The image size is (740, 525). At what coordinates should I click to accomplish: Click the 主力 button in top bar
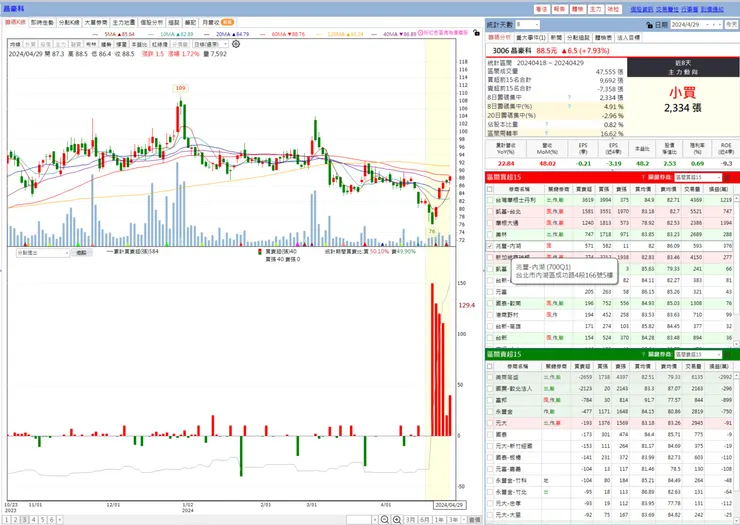pos(596,9)
